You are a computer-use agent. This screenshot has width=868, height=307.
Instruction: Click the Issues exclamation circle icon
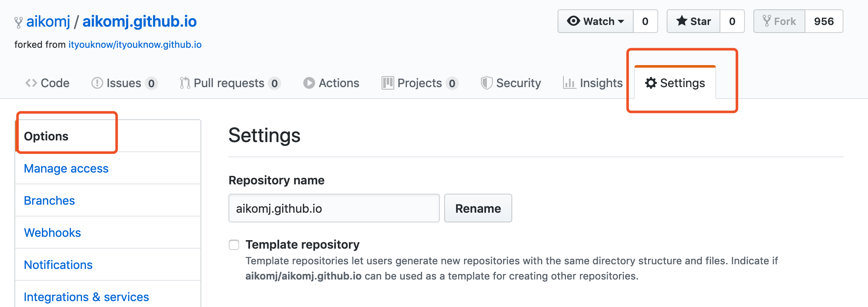coord(97,83)
